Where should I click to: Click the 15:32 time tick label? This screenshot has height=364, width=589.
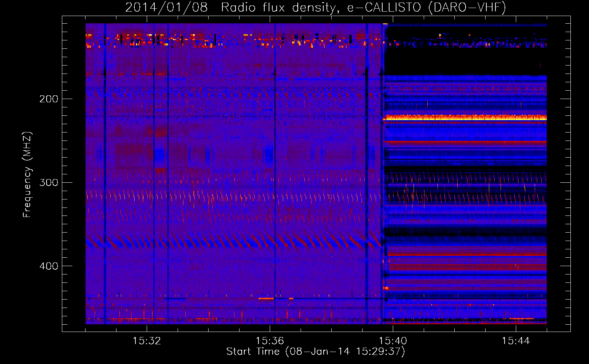point(147,341)
